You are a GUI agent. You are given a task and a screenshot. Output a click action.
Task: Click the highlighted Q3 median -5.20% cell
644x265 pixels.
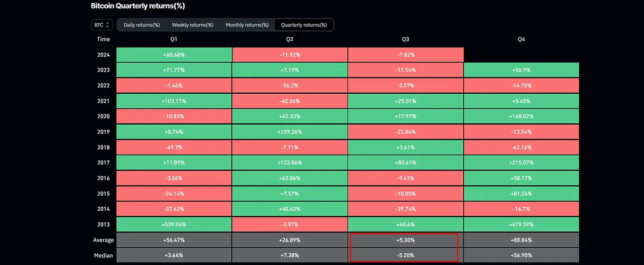point(406,255)
